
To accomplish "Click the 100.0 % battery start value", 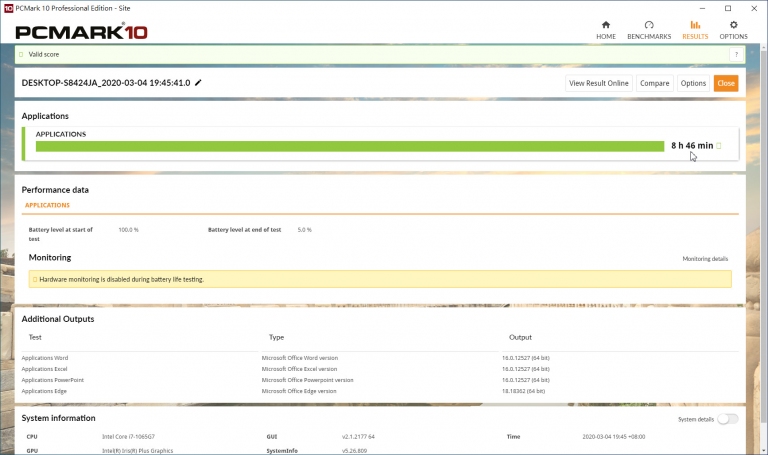I will pos(128,230).
